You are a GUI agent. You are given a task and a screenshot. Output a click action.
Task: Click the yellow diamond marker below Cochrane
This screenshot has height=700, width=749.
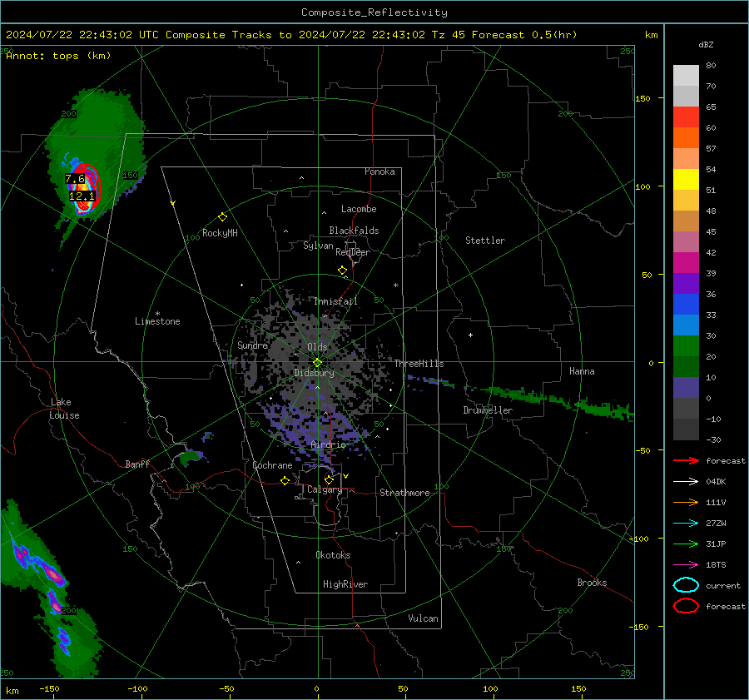pos(285,480)
